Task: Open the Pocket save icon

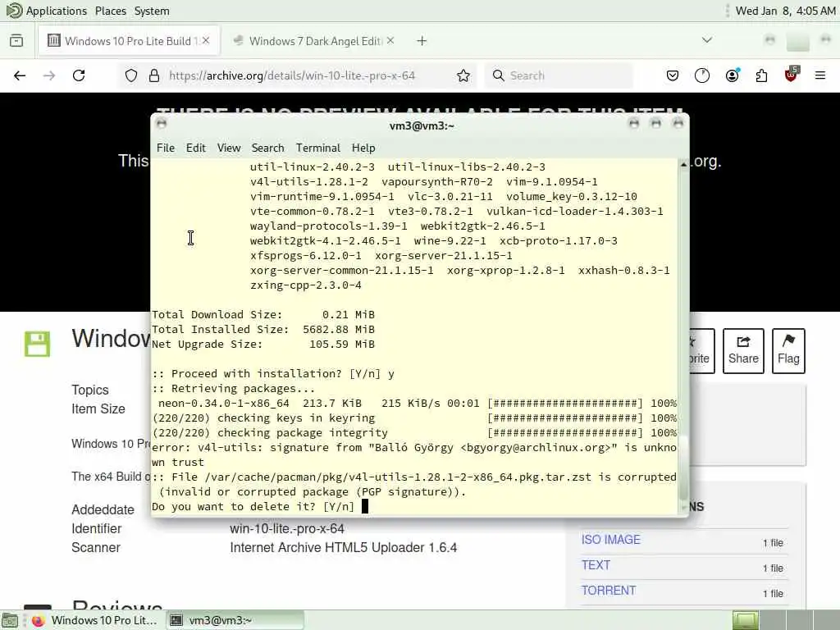Action: (x=673, y=75)
